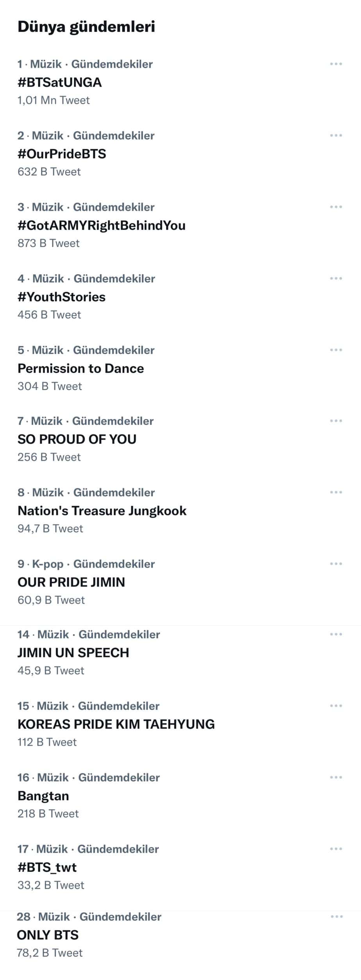Click three-dot menu beside JIMIN UN SPEECH
Viewport: 361px width, 980px height.
click(x=336, y=634)
